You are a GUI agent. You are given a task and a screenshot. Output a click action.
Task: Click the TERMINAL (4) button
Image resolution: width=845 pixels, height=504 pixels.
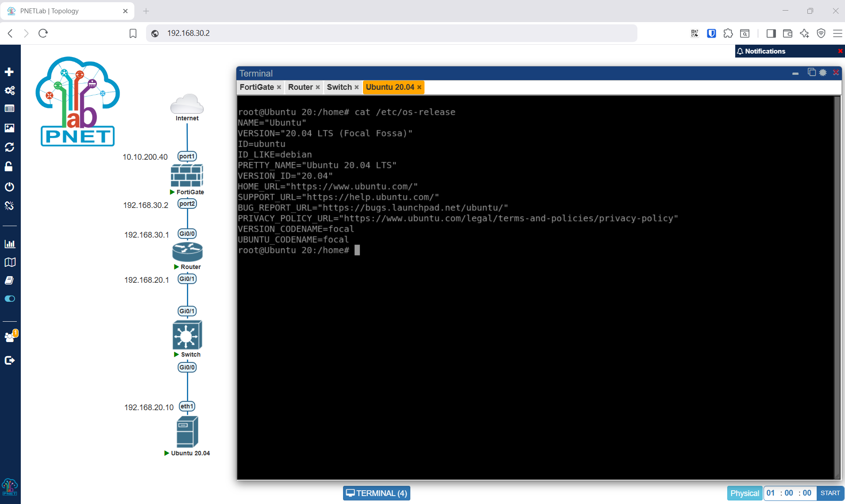coord(377,493)
